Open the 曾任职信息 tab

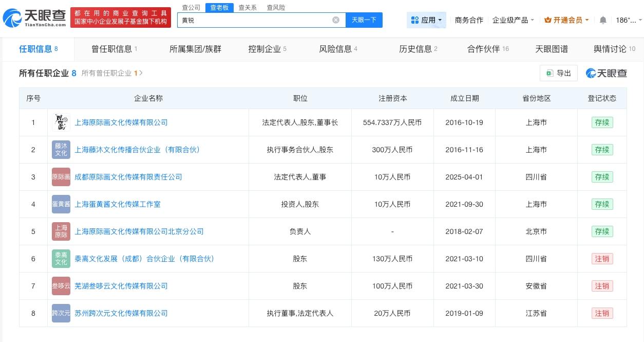[114, 49]
